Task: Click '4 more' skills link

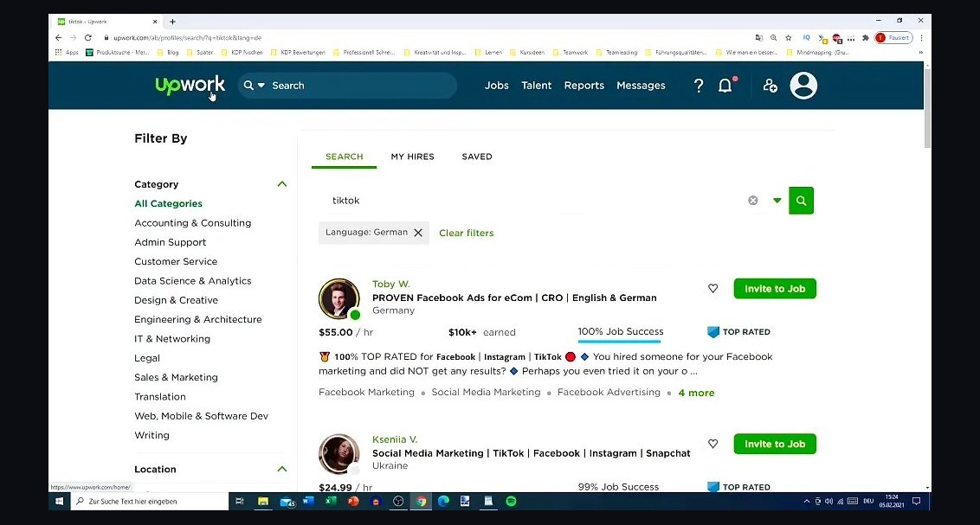Action: 696,393
